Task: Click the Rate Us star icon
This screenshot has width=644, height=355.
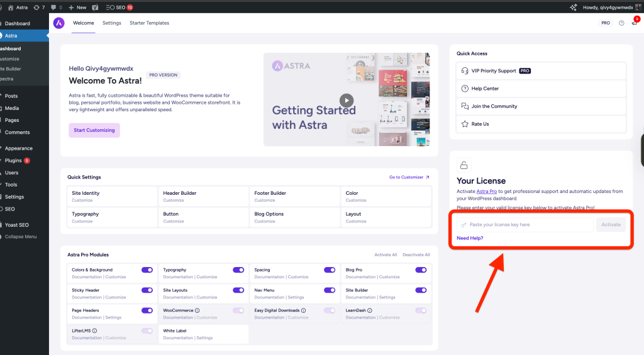Action: (x=465, y=124)
